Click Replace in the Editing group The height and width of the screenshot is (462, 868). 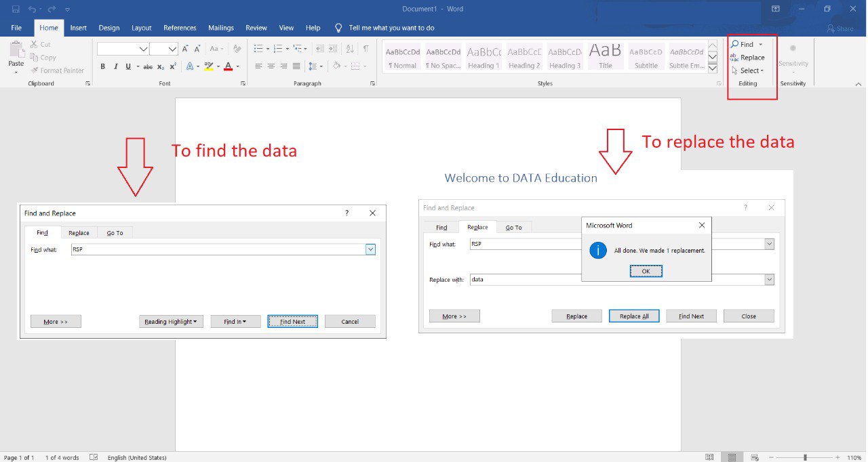click(x=747, y=58)
